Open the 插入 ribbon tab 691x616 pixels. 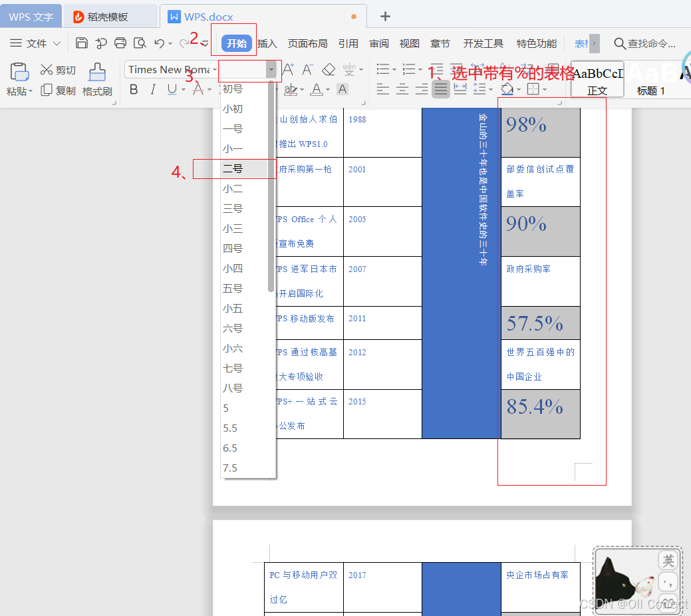[267, 44]
